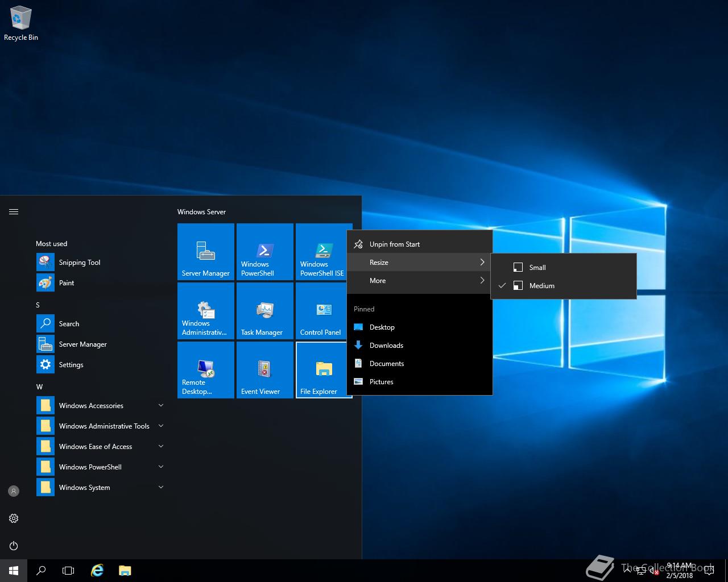Click the Most used heading
Screen dimensions: 728x582
pyautogui.click(x=51, y=243)
